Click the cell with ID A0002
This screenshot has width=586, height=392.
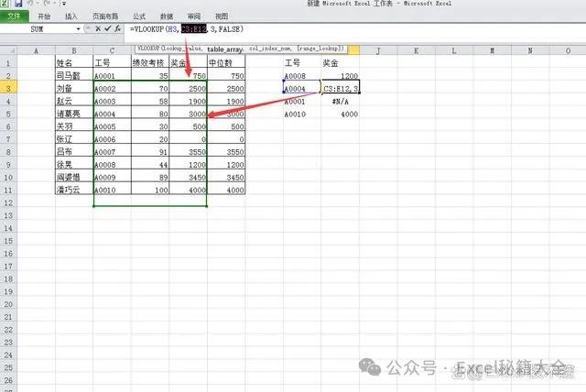coord(112,89)
